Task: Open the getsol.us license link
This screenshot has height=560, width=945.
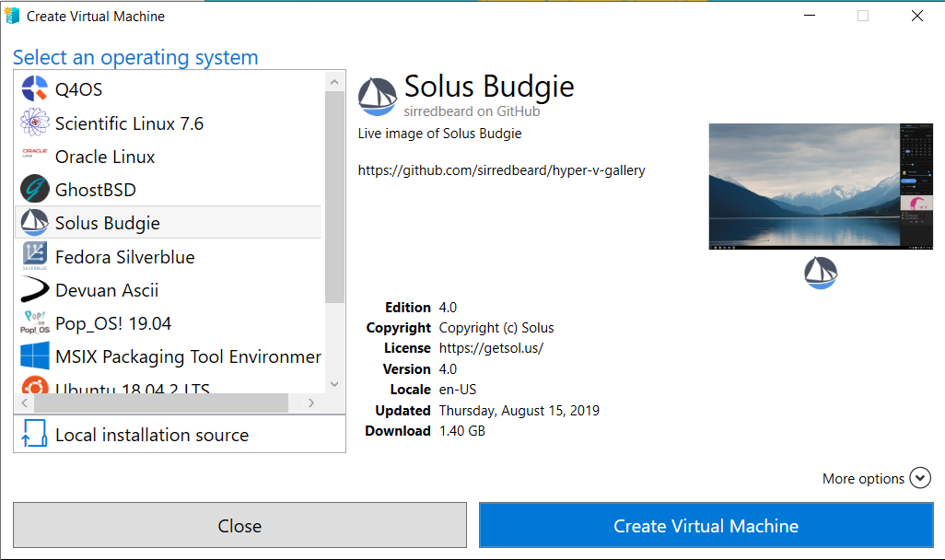Action: 491,348
